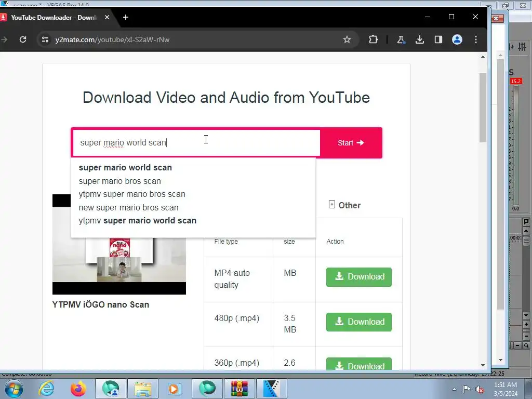Choose suggestion 'ytpmv super mario world scan'

pos(137,220)
